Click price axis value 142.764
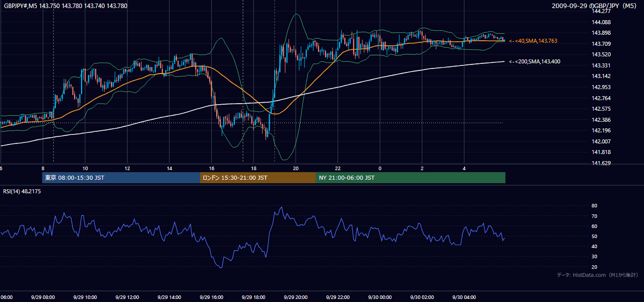This screenshot has width=644, height=302. click(601, 98)
